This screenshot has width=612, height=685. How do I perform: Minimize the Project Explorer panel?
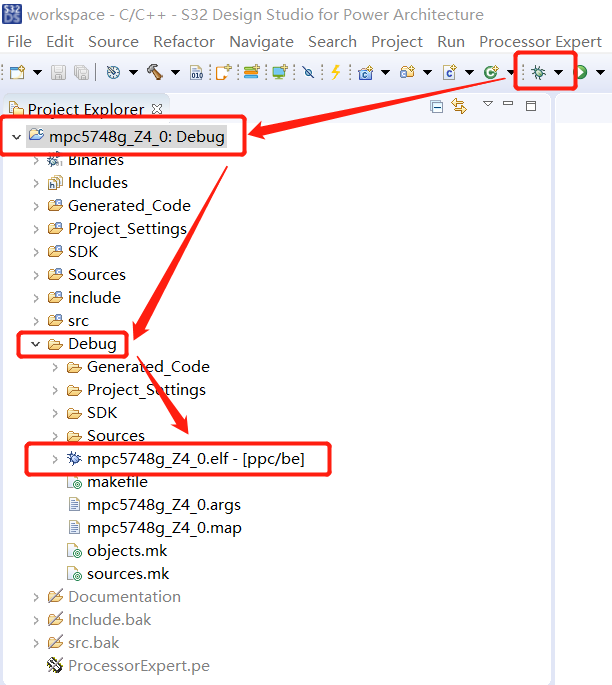point(508,104)
